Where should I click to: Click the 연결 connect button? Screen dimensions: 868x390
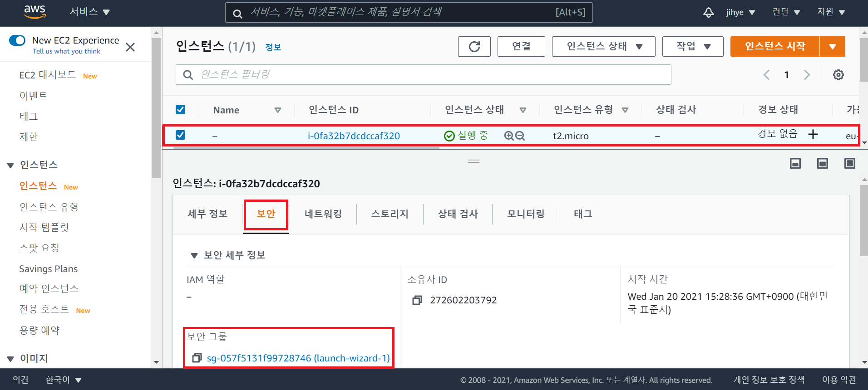click(x=521, y=46)
